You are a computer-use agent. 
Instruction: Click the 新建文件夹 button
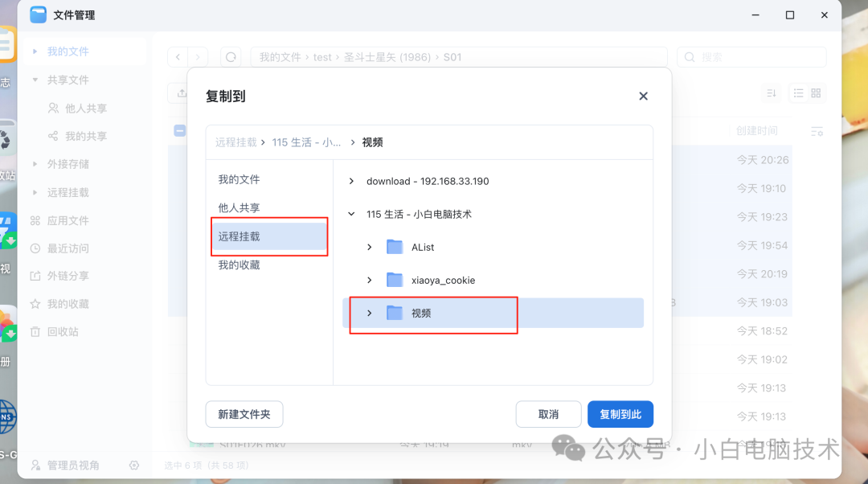[244, 414]
